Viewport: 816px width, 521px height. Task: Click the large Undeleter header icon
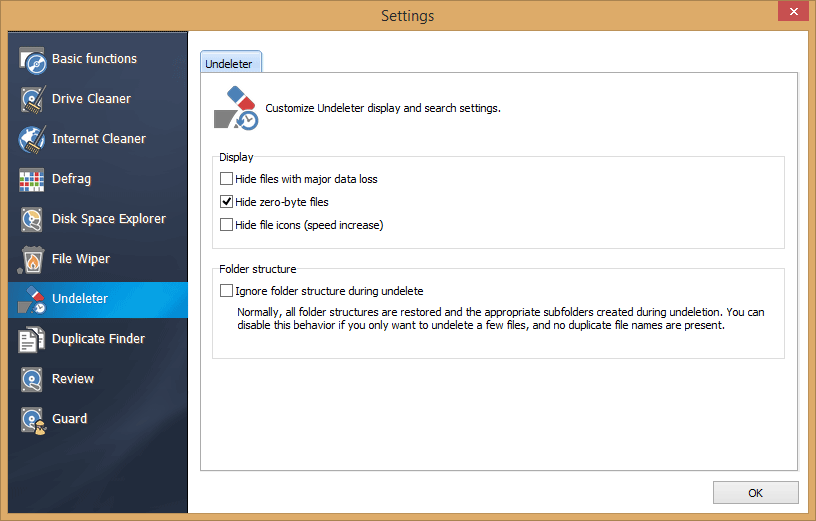[236, 108]
